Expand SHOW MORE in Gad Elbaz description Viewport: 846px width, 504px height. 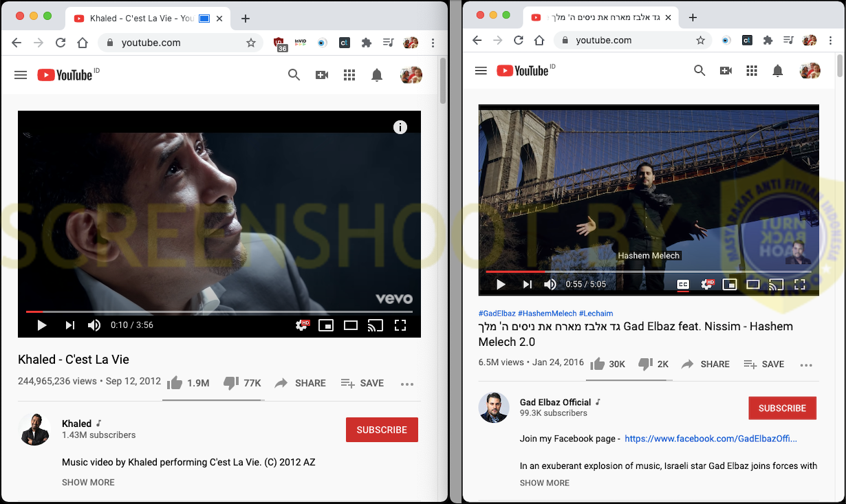pos(544,483)
